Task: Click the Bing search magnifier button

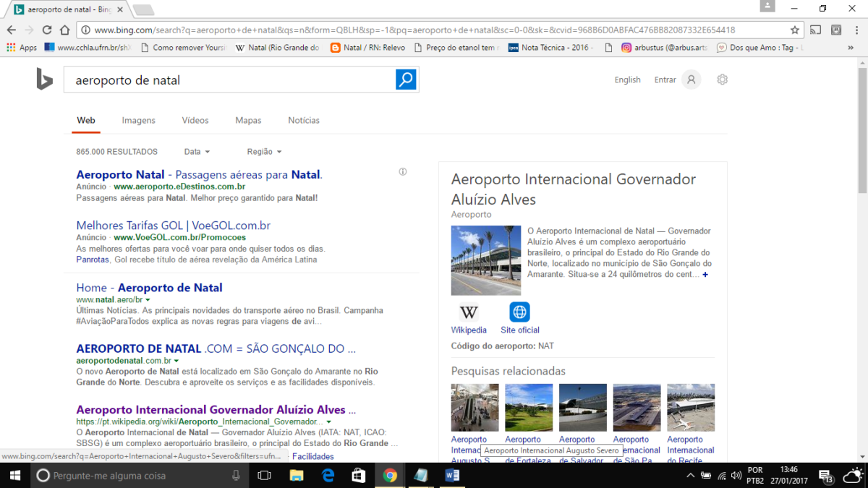Action: click(406, 80)
